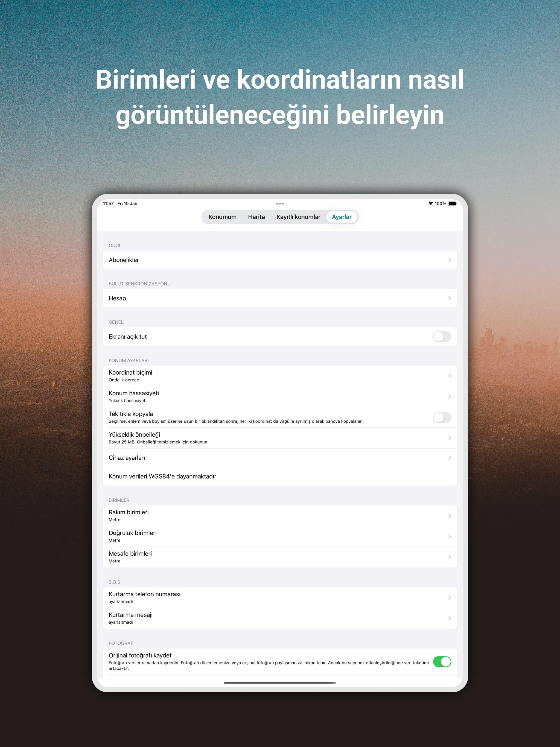Open the Harita tab
The image size is (560, 747).
pos(256,217)
